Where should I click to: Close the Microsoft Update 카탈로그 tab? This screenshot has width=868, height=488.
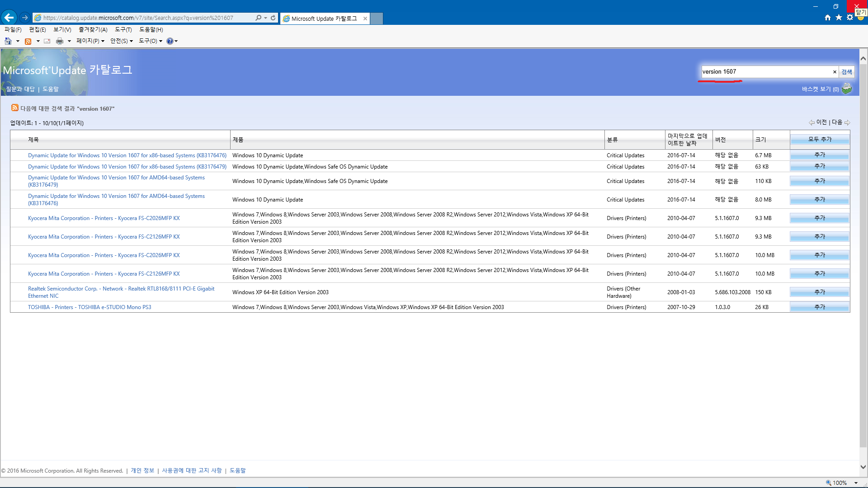click(x=365, y=19)
